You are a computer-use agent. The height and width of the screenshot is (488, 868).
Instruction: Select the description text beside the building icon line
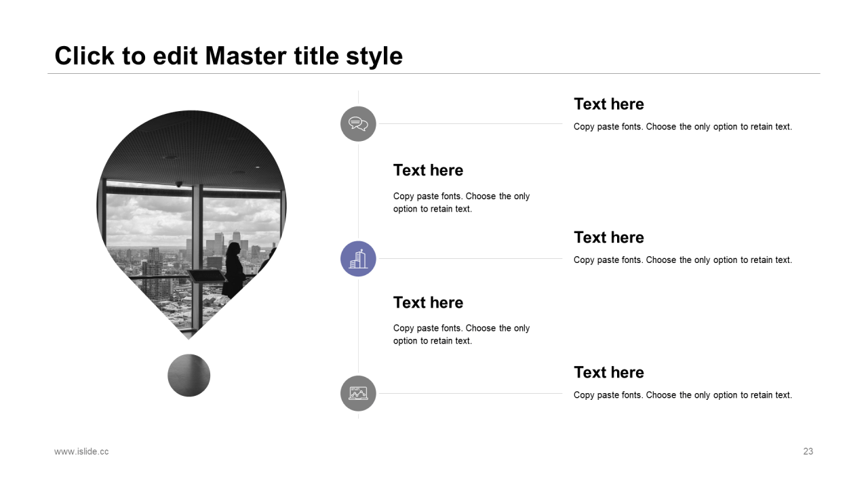click(683, 260)
